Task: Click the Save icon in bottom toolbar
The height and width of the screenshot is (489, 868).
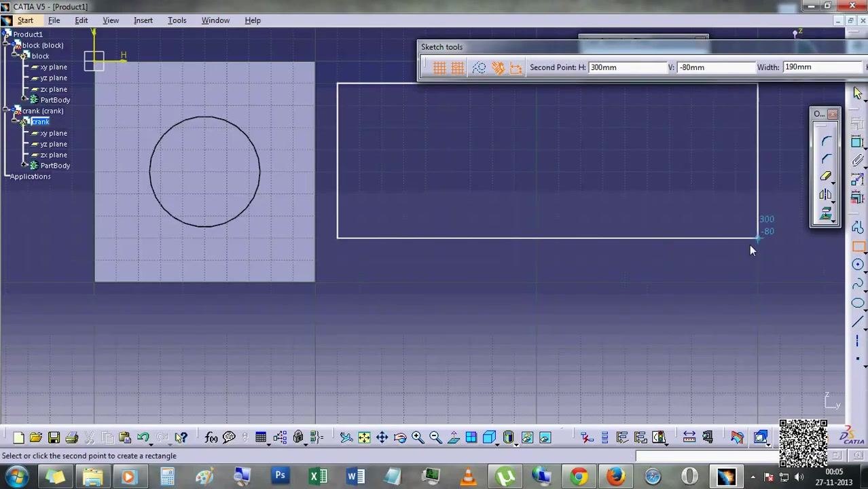Action: (x=54, y=437)
